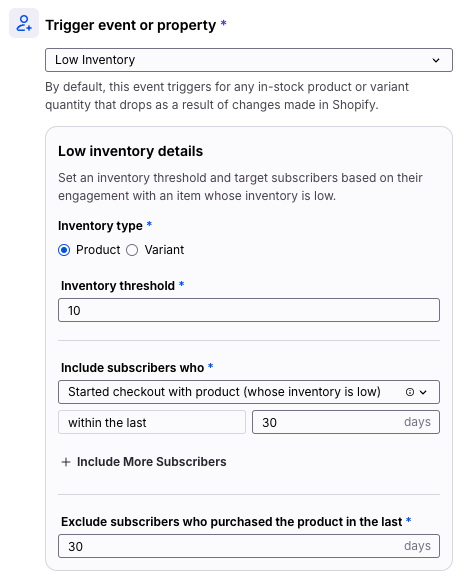Open the Low Inventory trigger dropdown
Image resolution: width=464 pixels, height=578 pixels.
[x=249, y=60]
